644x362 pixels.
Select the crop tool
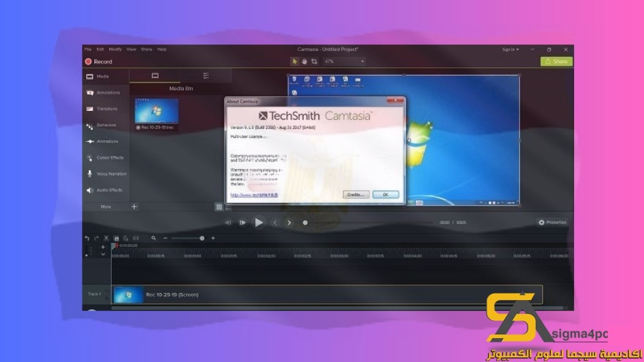pyautogui.click(x=314, y=61)
